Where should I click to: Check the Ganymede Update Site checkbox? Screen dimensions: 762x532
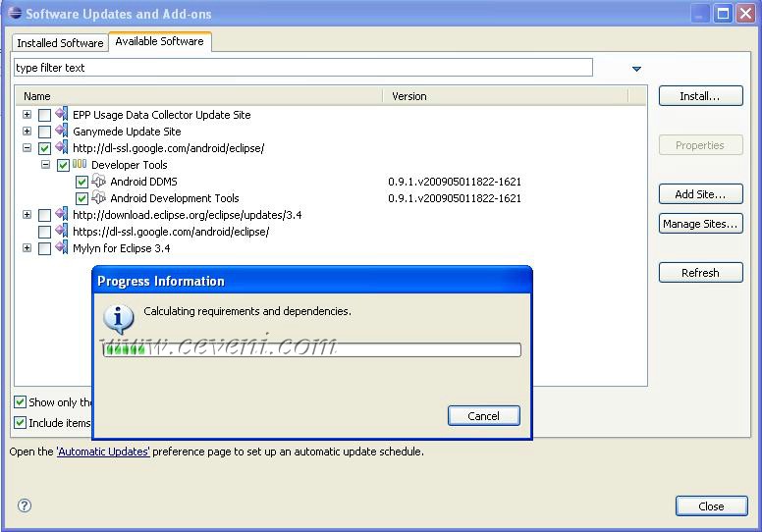coord(44,132)
